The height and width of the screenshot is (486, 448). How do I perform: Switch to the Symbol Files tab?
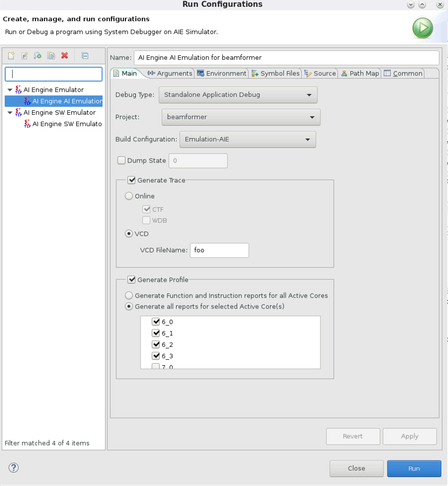point(276,73)
